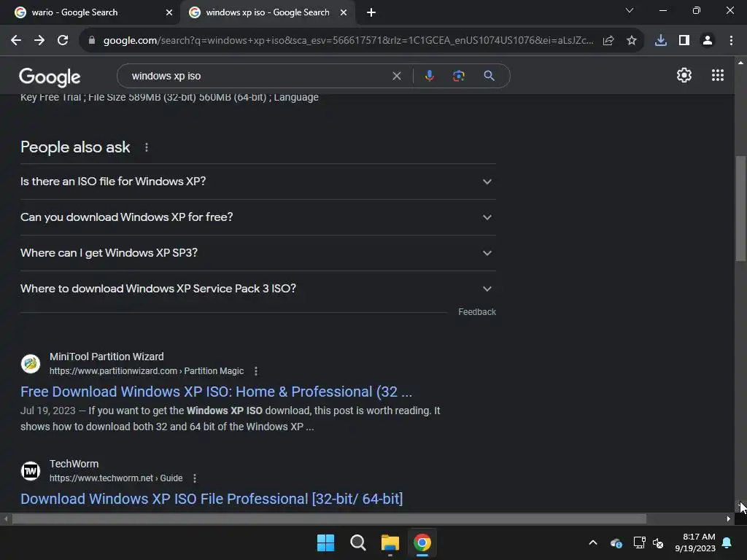Show hidden system tray icons
This screenshot has height=560, width=747.
[593, 542]
